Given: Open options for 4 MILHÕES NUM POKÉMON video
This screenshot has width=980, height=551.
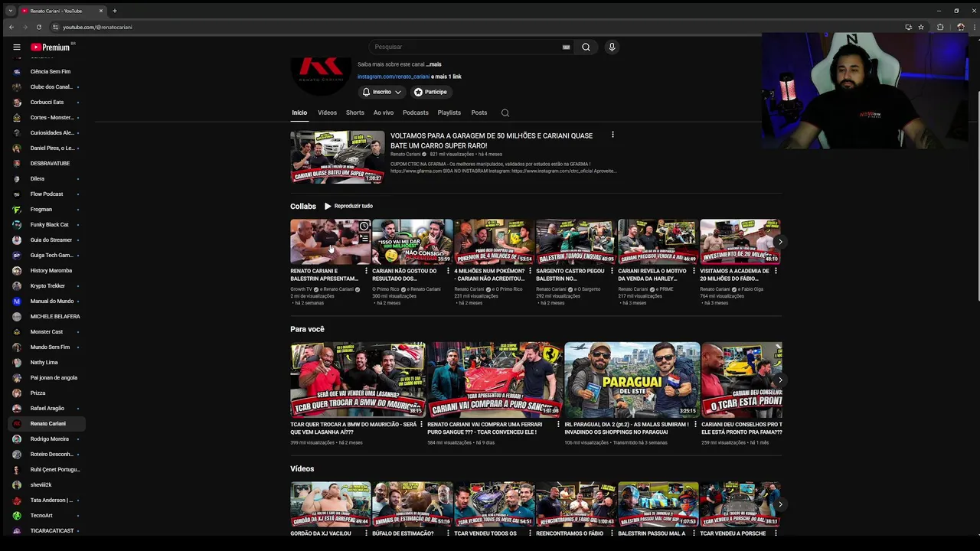Looking at the screenshot, I should (530, 271).
